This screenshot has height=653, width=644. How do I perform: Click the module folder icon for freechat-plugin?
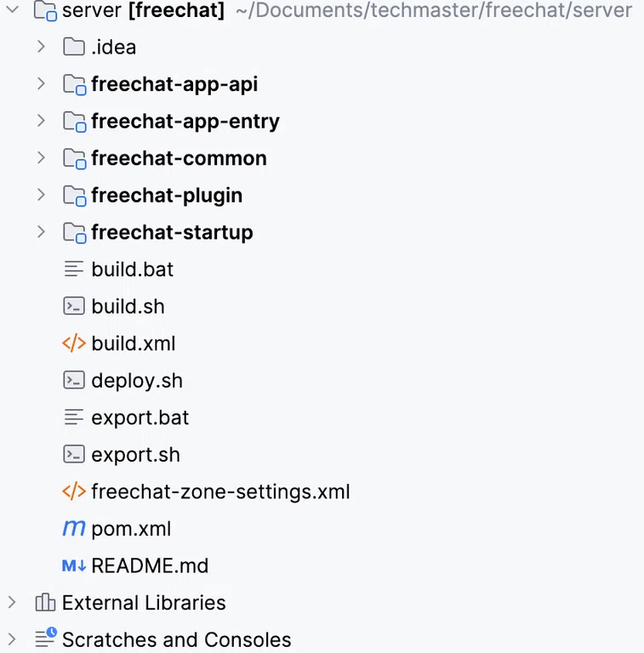[75, 196]
